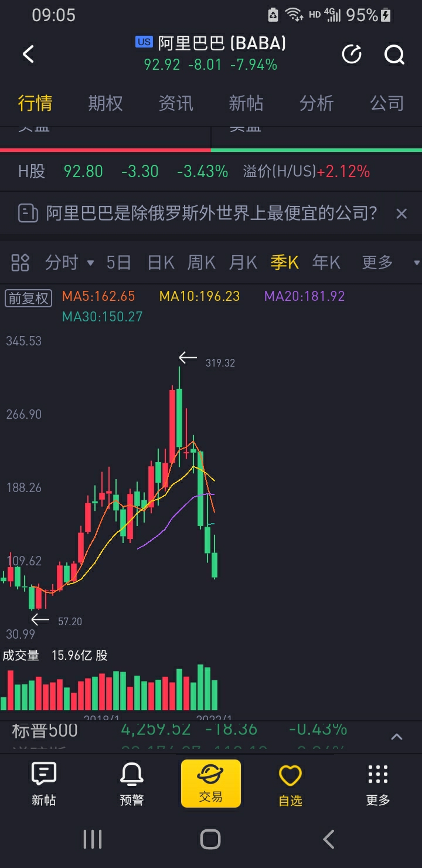Toggle the 前复权 adjustment setting

pos(28,298)
